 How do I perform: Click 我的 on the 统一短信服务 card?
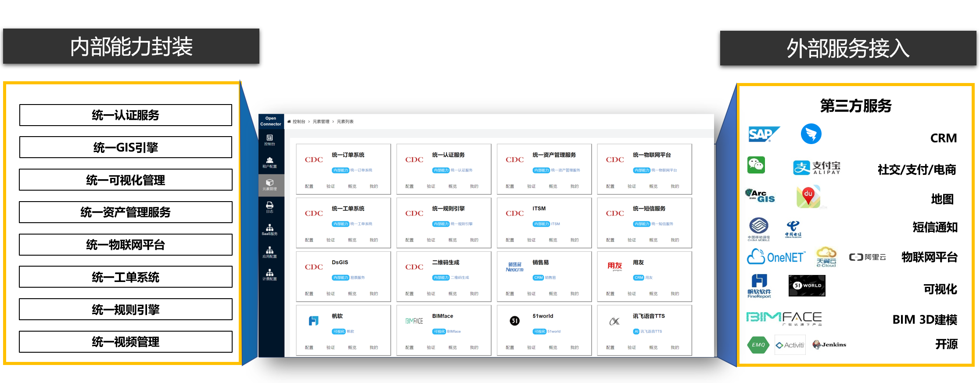click(x=675, y=240)
